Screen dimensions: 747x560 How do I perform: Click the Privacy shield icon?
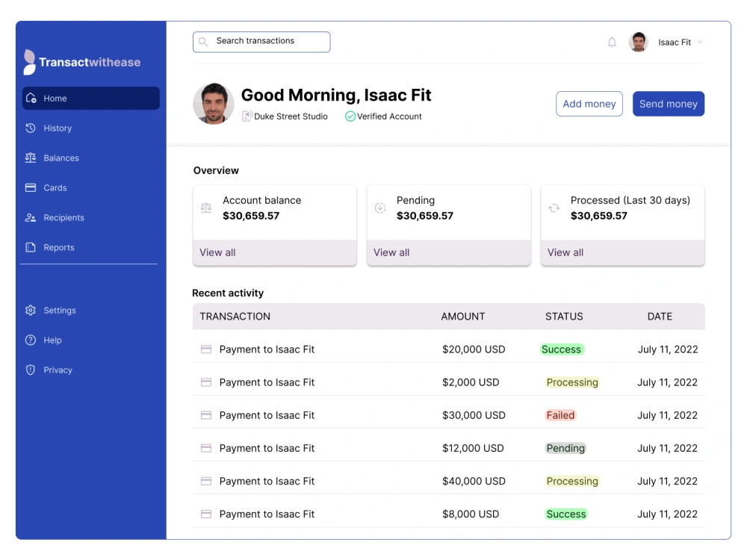coord(31,370)
